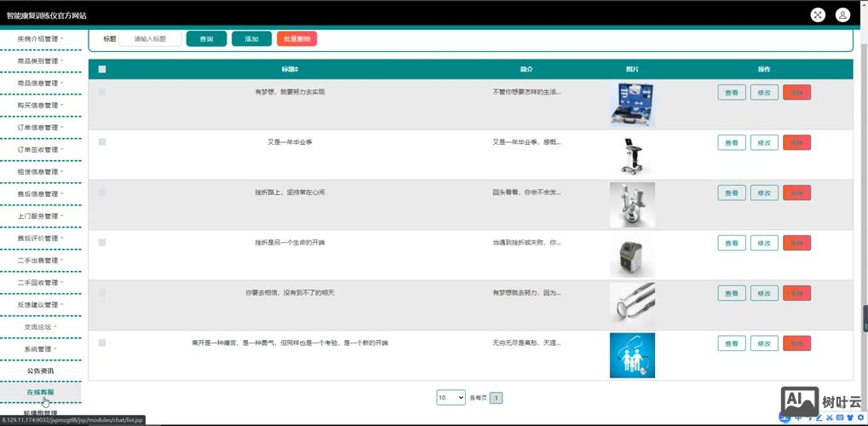This screenshot has height=426, width=868.
Task: Expand the 二手回收管理 sidebar menu
Action: [40, 283]
